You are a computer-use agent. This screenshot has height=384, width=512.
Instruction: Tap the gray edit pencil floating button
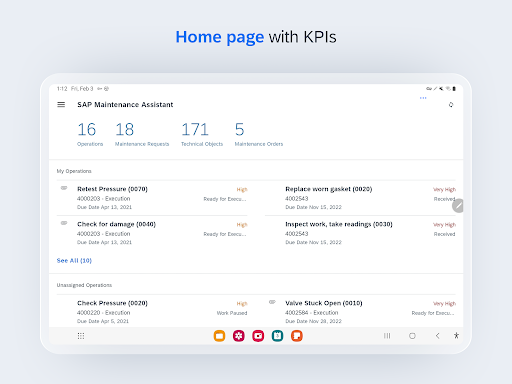458,206
